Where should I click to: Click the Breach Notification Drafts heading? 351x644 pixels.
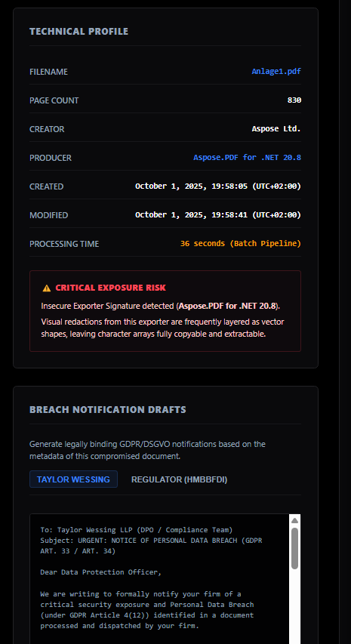tap(108, 409)
